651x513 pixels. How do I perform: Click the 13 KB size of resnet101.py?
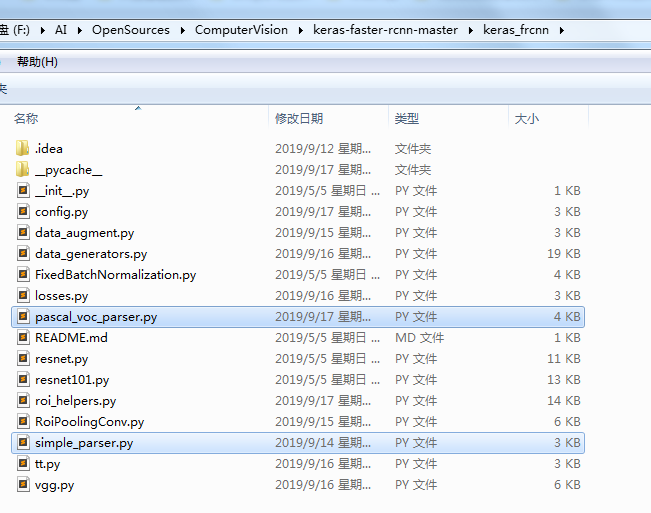click(564, 380)
